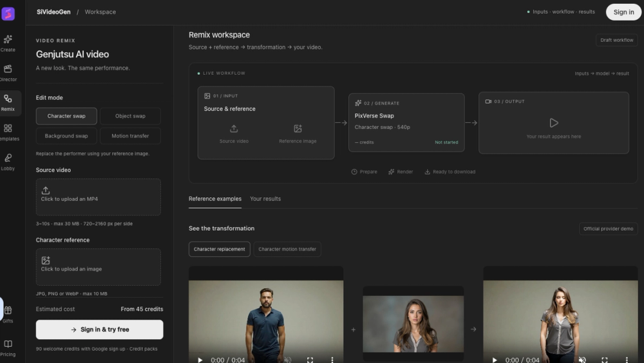
Task: Click the source video upload icon in left panel
Action: (x=46, y=190)
